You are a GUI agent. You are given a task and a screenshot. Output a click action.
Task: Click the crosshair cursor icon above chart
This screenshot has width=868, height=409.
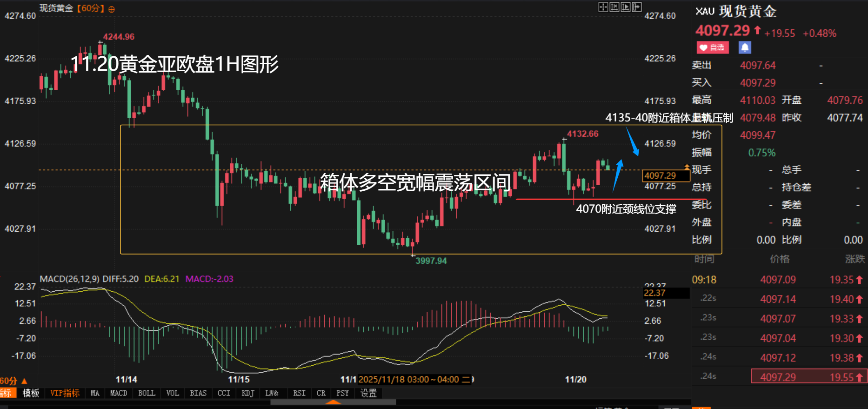pyautogui.click(x=603, y=7)
